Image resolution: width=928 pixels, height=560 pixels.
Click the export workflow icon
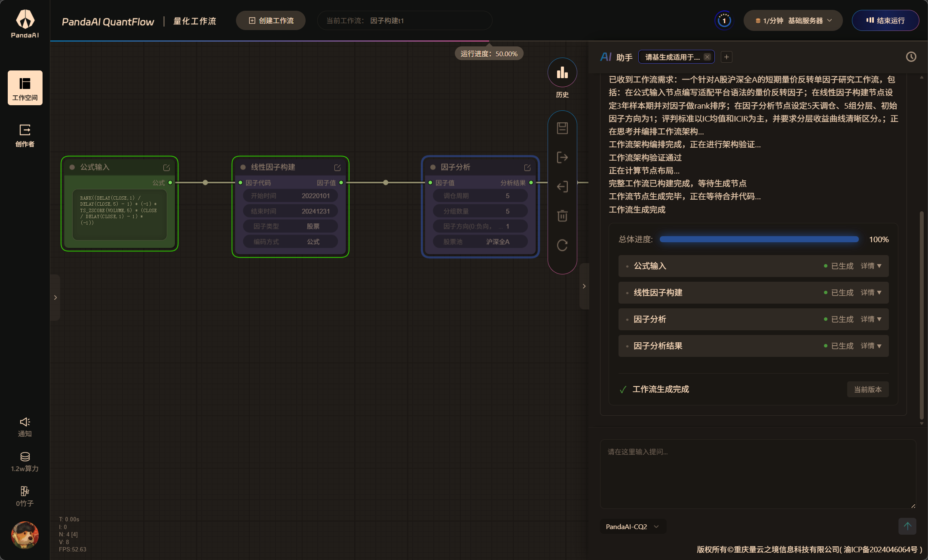(562, 157)
